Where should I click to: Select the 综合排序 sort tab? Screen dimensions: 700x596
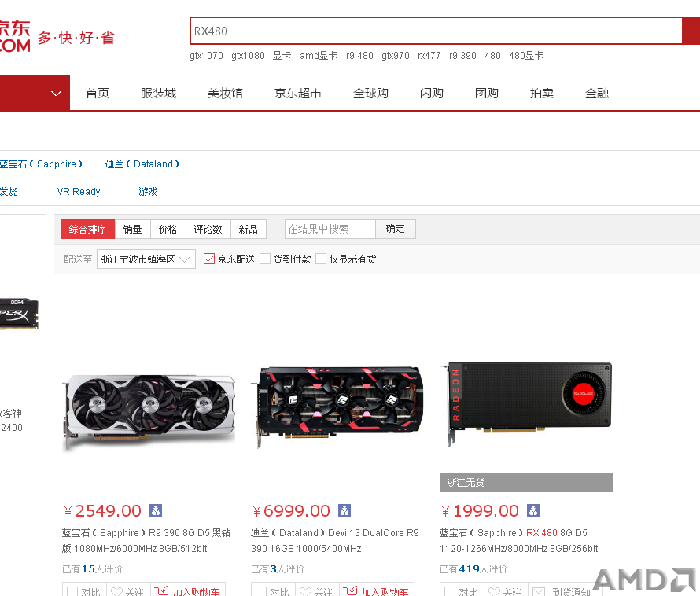tap(87, 229)
